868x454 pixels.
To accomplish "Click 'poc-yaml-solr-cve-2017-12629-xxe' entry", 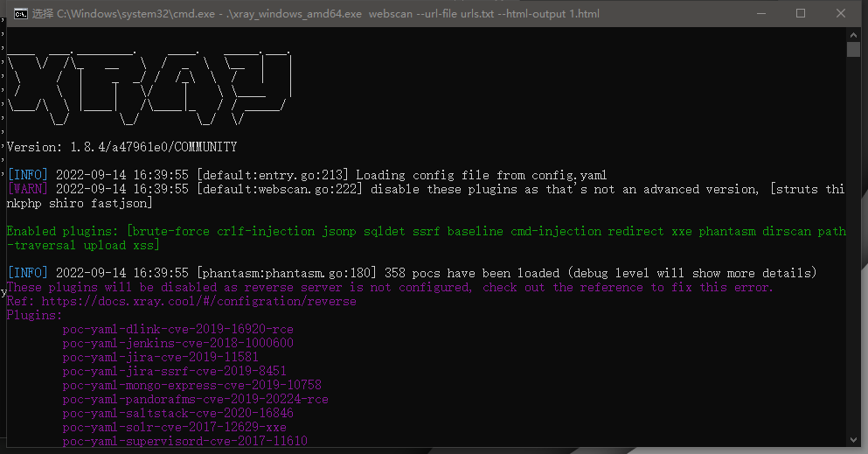I will coord(174,428).
